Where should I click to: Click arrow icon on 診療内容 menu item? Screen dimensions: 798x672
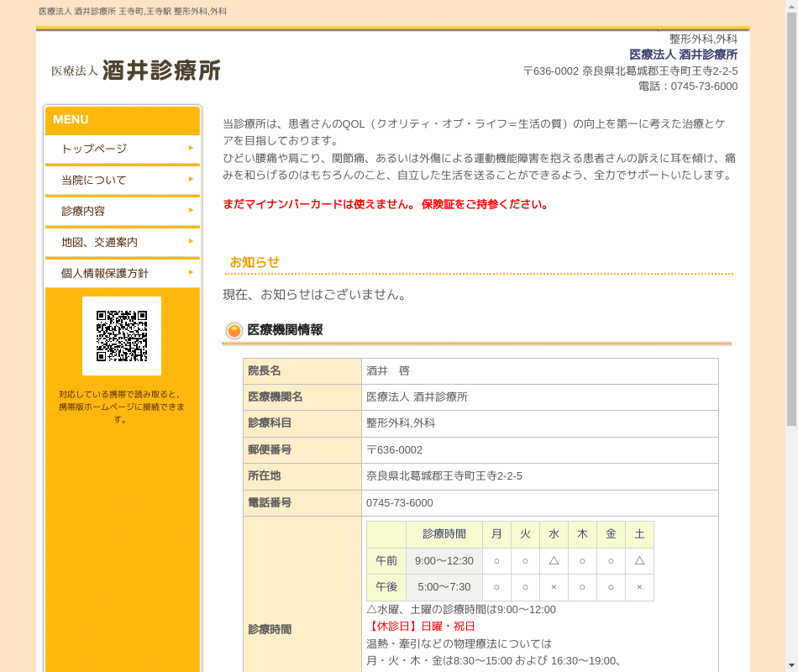[191, 210]
